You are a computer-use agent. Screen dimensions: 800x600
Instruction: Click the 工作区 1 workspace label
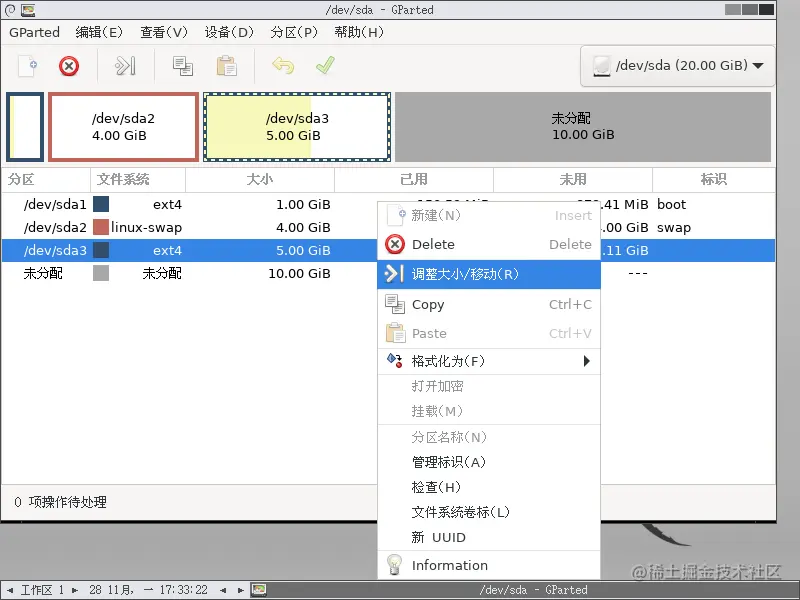coord(42,590)
